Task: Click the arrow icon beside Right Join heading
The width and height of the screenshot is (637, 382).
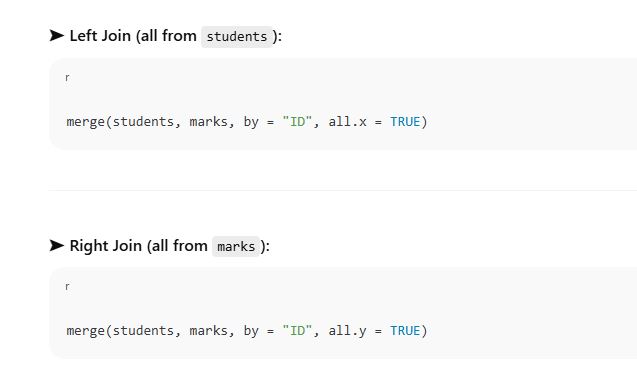Action: (x=56, y=245)
